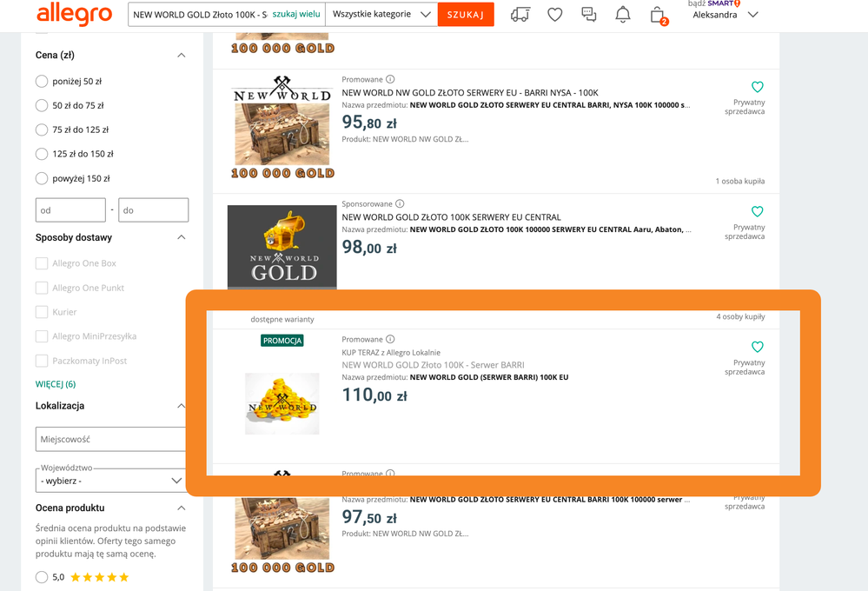
Task: Show info icon next to Sponsorowane label
Action: coord(400,204)
